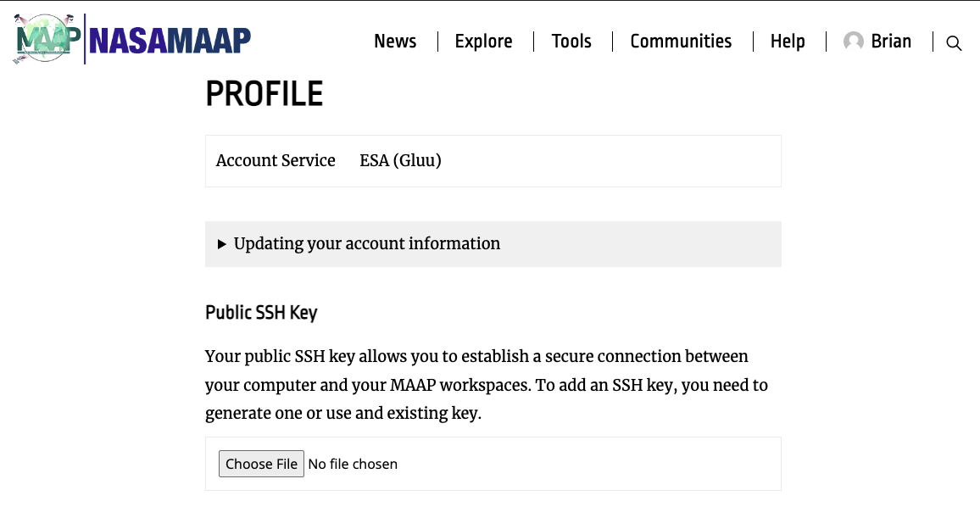This screenshot has height=518, width=980.
Task: Open the site search magnifying glass
Action: coord(953,42)
